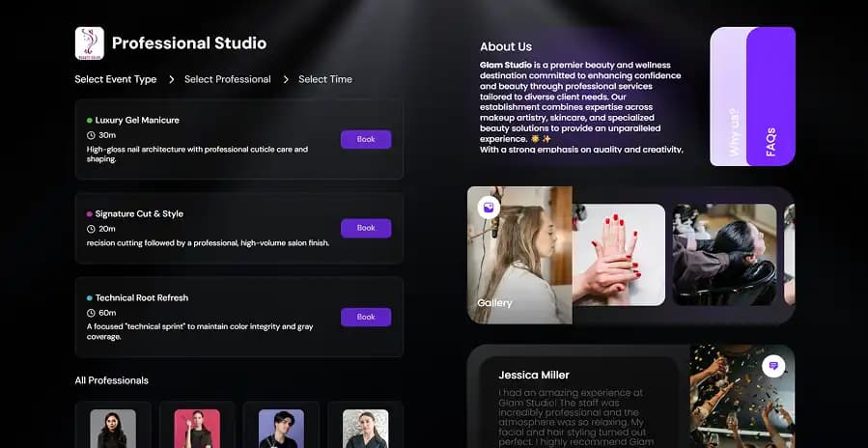Click chevron after Select Professional

(x=286, y=80)
